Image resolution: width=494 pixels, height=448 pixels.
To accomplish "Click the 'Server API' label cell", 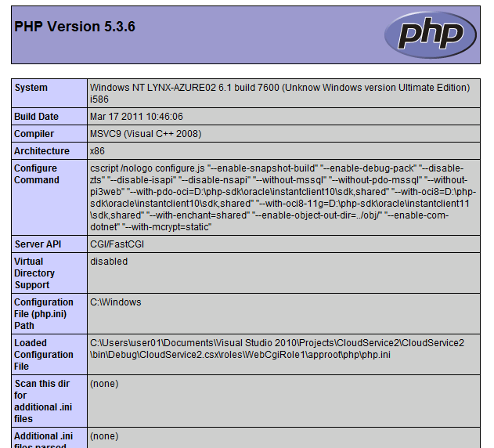I will [x=49, y=244].
